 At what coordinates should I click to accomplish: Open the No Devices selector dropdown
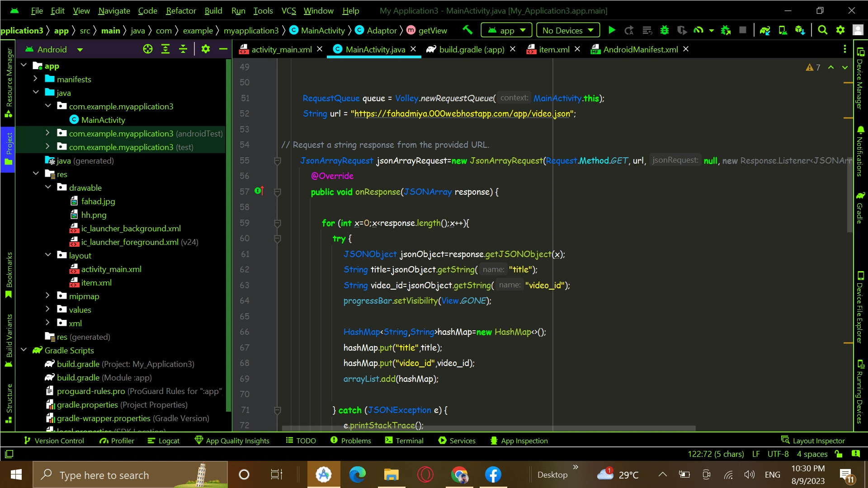coord(568,30)
